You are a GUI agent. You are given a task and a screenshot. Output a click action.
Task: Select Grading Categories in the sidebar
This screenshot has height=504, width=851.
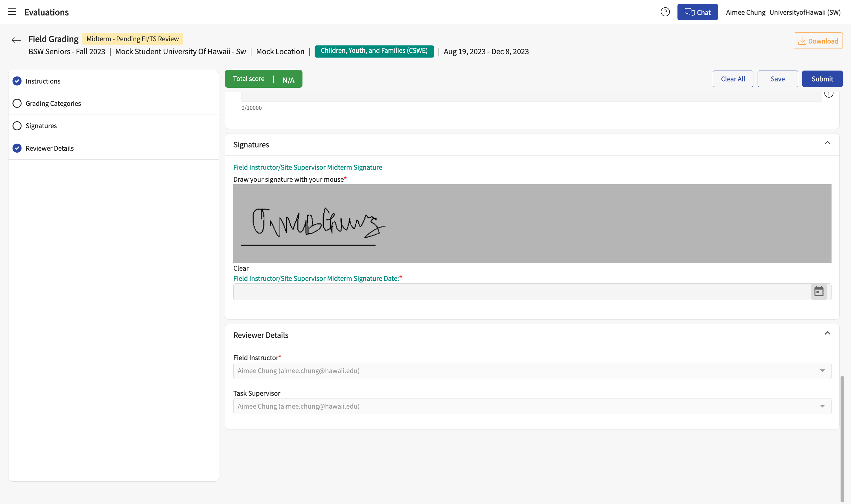click(113, 103)
